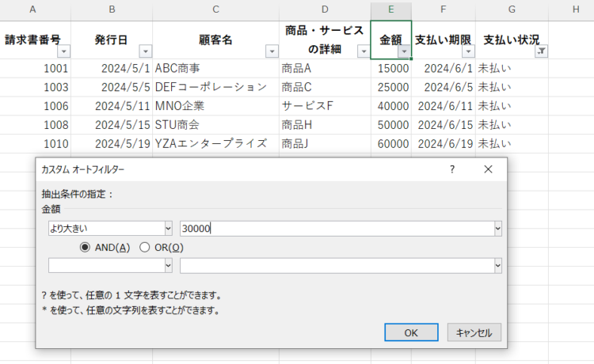Open the 発行日 filter dropdown
The height and width of the screenshot is (364, 594).
(146, 51)
